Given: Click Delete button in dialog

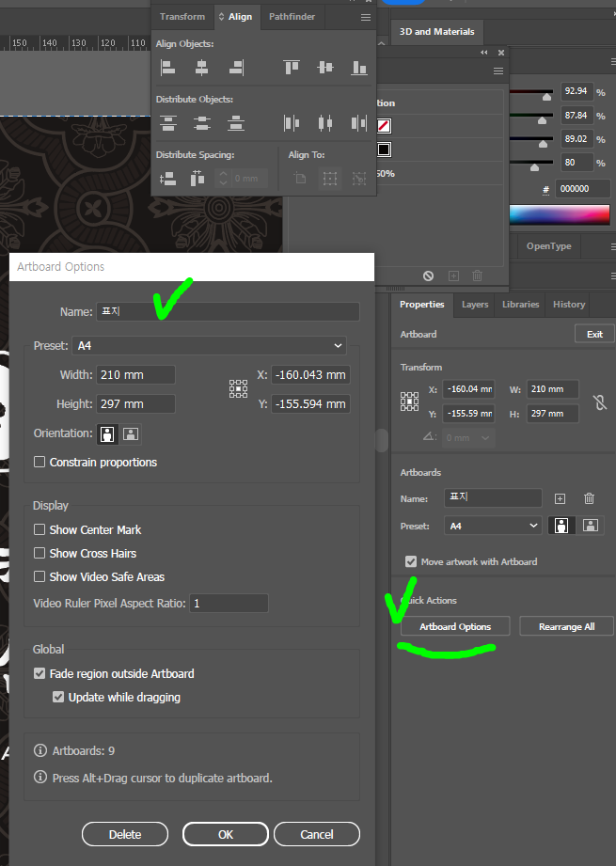Looking at the screenshot, I should click(125, 834).
